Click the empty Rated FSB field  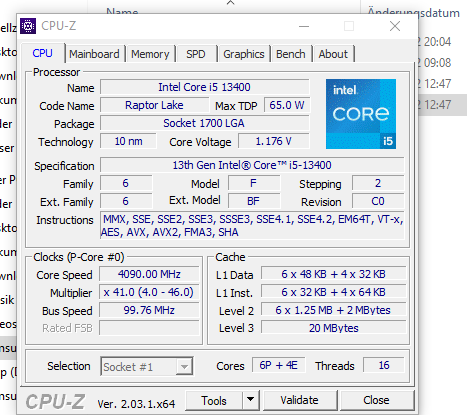click(x=149, y=328)
